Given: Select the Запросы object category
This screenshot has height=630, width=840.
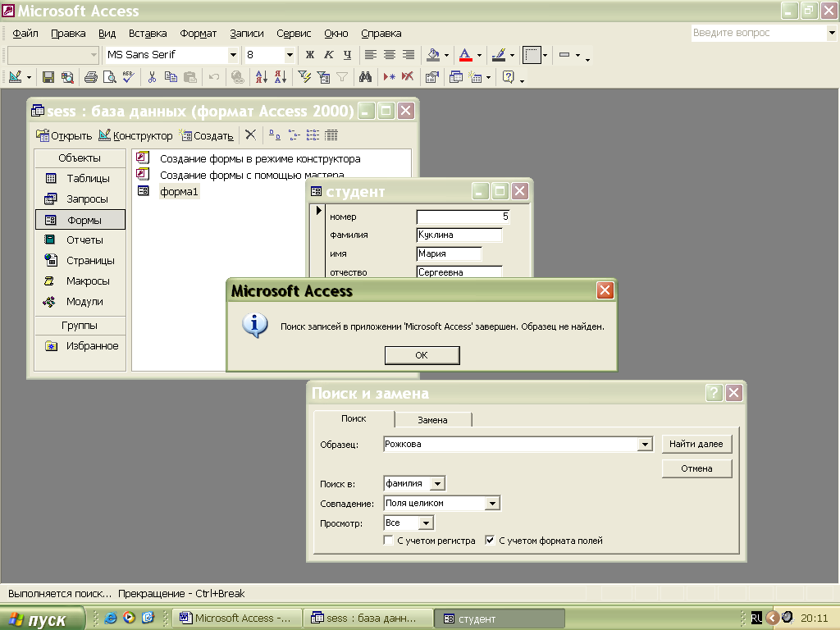Looking at the screenshot, I should (80, 199).
